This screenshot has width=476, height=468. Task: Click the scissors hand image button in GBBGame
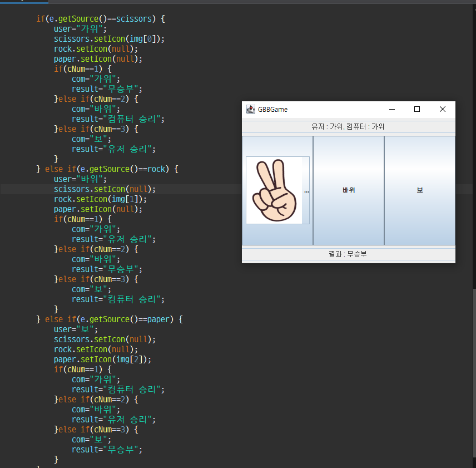(x=277, y=190)
